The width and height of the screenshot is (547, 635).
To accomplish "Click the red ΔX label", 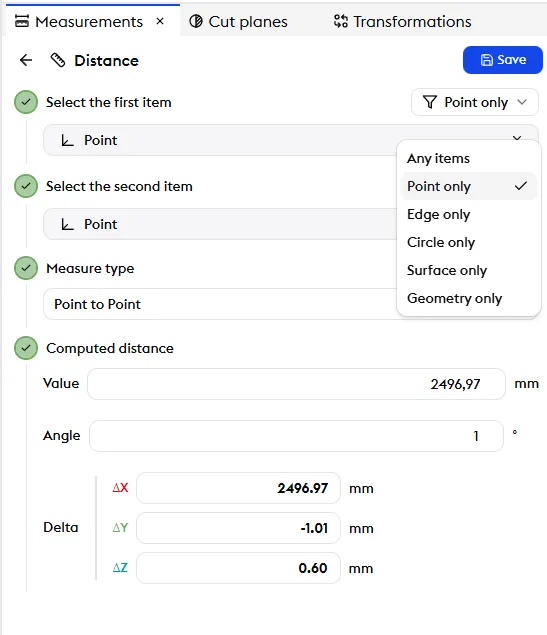I will pyautogui.click(x=120, y=488).
